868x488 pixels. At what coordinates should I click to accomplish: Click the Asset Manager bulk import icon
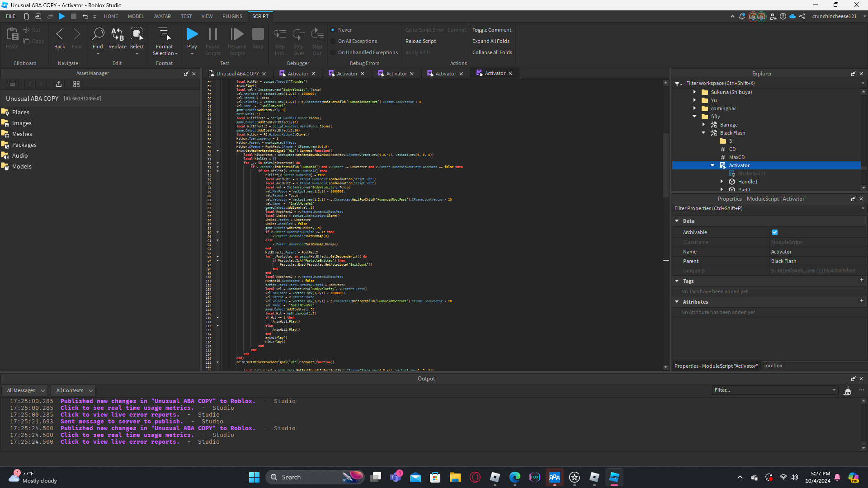59,84
